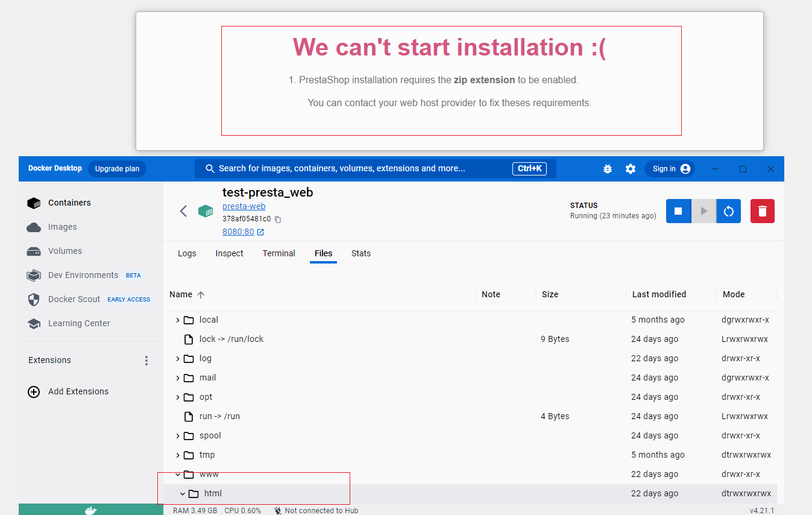This screenshot has width=812, height=515.
Task: Switch to the Terminal tab
Action: pyautogui.click(x=279, y=253)
